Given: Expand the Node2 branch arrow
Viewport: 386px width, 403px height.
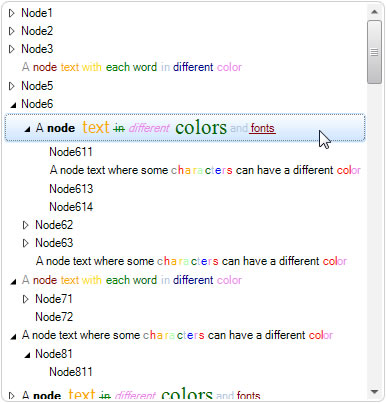Looking at the screenshot, I should coord(12,31).
